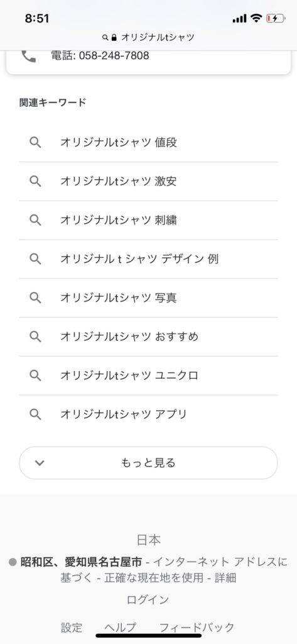Tap search icon next to オリジナルtシャツ 激安
This screenshot has width=297, height=644.
(x=35, y=181)
